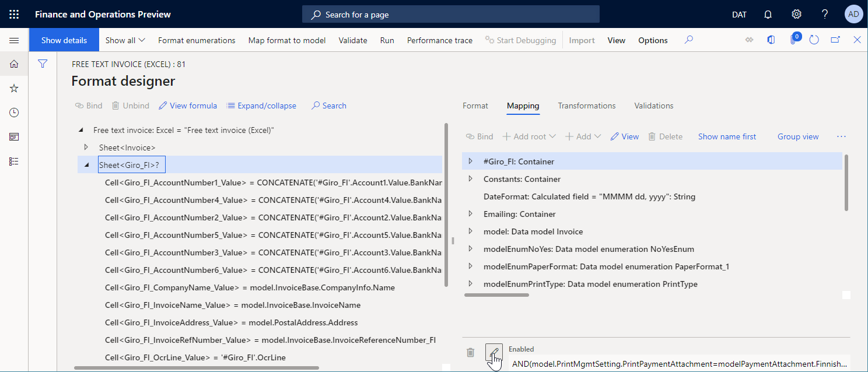The height and width of the screenshot is (372, 868).
Task: Switch to the Transformations tab
Action: [587, 106]
